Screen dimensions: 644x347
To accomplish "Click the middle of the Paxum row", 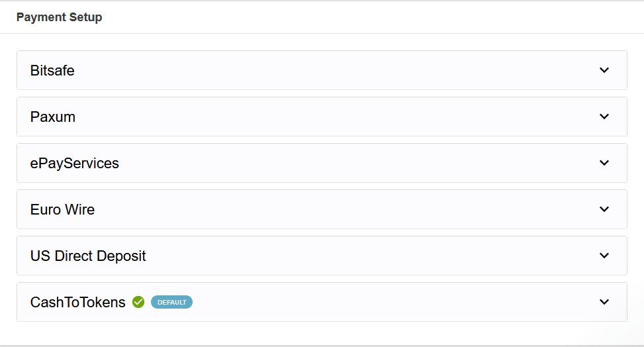I will pos(322,117).
